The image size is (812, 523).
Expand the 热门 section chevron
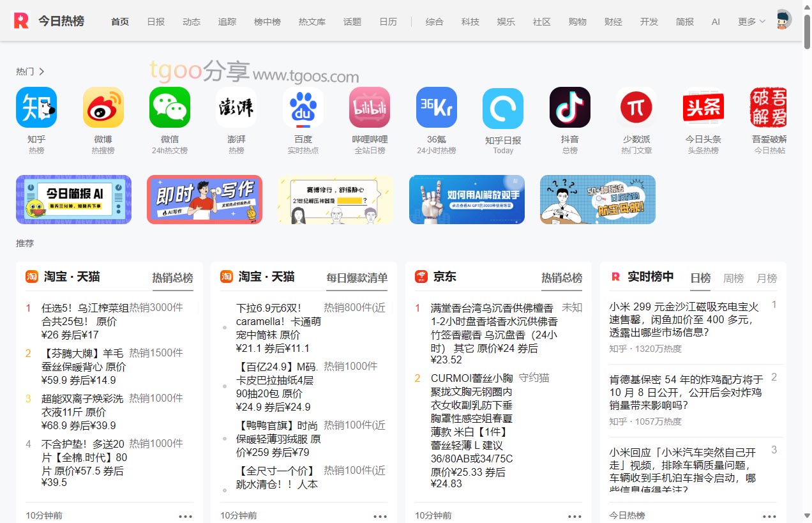[41, 72]
